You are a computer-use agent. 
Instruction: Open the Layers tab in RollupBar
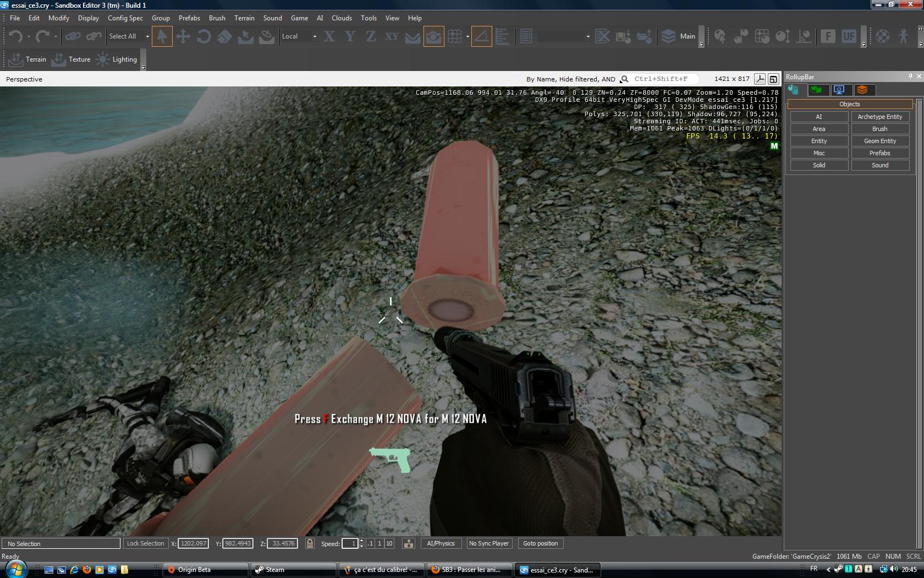click(862, 90)
